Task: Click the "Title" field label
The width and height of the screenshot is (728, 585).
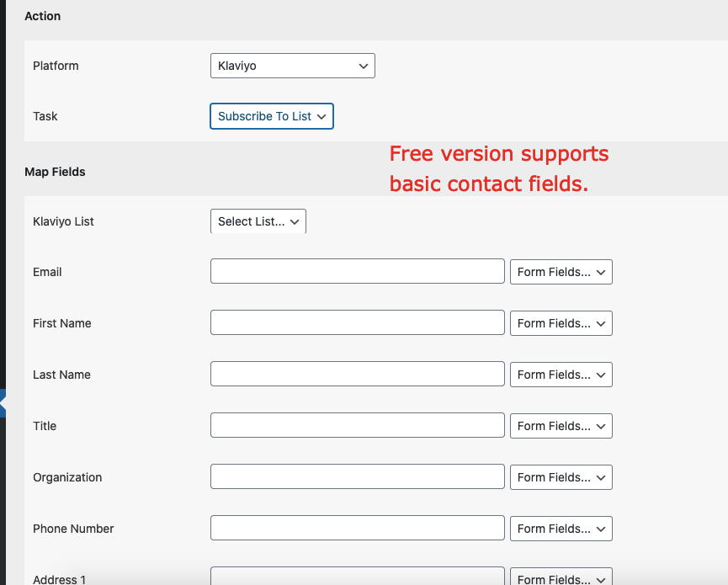Action: point(45,426)
